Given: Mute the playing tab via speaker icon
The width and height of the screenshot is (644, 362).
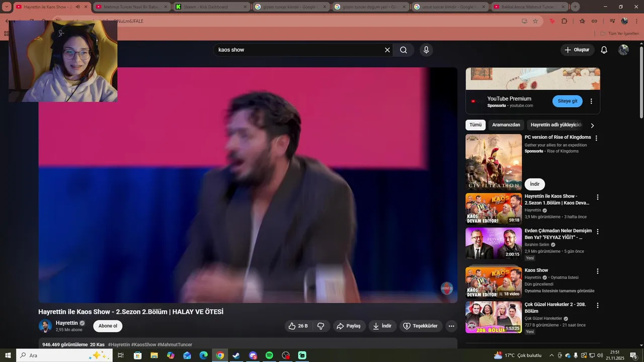Looking at the screenshot, I should [77, 7].
